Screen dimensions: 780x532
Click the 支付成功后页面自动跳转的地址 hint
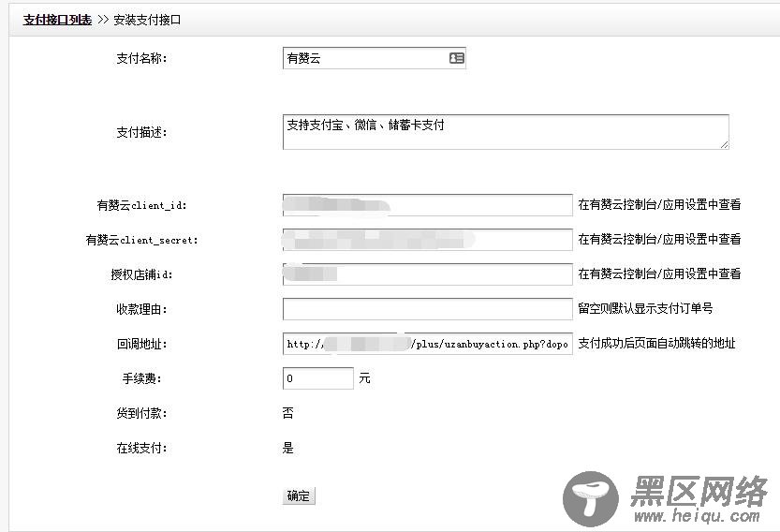(656, 344)
